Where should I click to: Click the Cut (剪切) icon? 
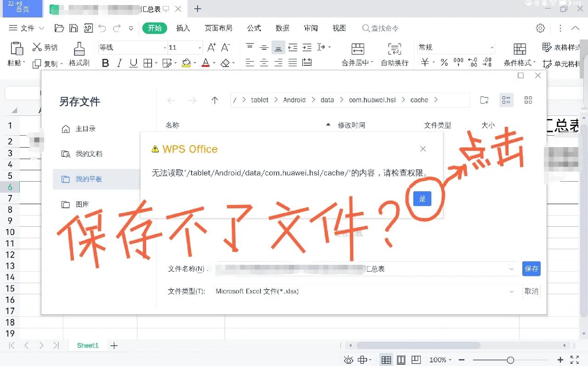pyautogui.click(x=45, y=47)
